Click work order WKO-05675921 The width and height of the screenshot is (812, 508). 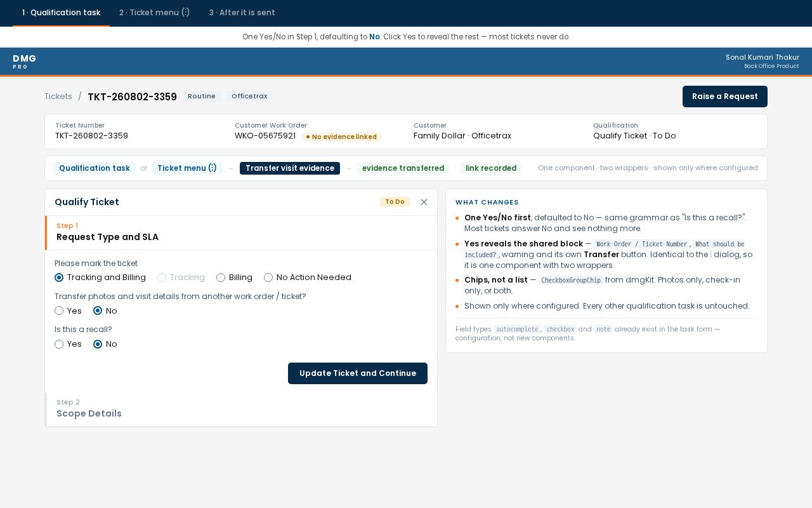click(265, 136)
